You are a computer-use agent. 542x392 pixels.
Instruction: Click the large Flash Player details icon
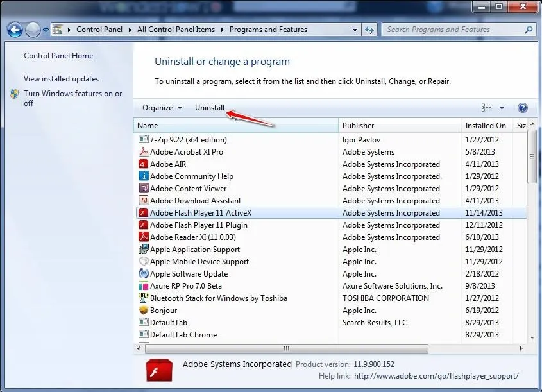(x=159, y=370)
